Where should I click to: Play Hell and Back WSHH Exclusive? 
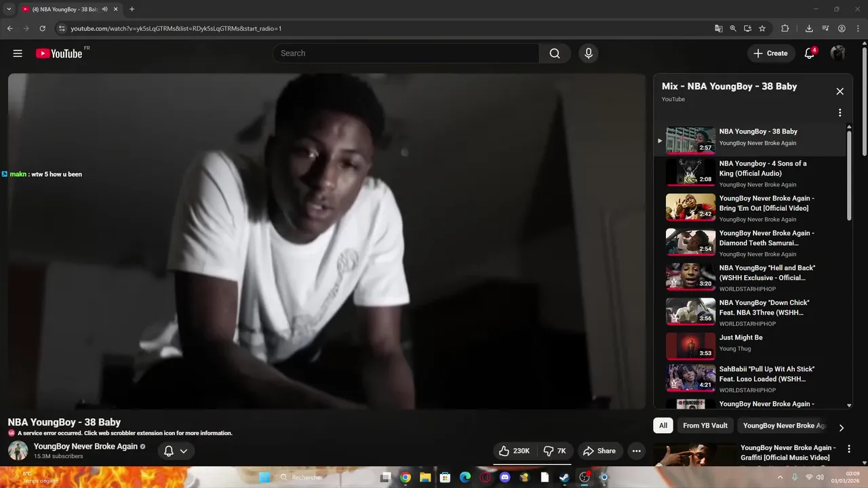pyautogui.click(x=751, y=277)
